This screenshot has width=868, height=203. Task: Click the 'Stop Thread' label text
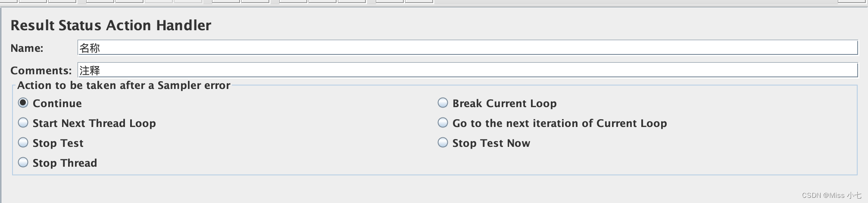(x=65, y=163)
